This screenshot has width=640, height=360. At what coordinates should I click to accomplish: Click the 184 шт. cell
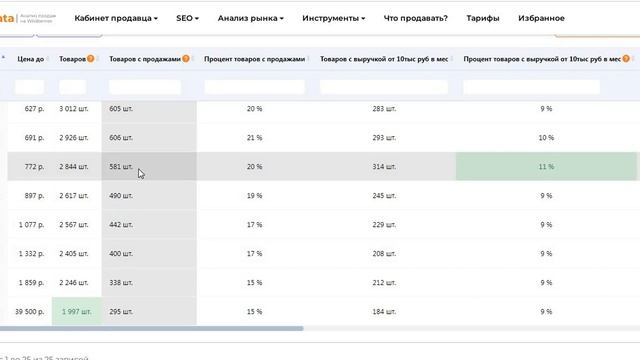pyautogui.click(x=384, y=312)
